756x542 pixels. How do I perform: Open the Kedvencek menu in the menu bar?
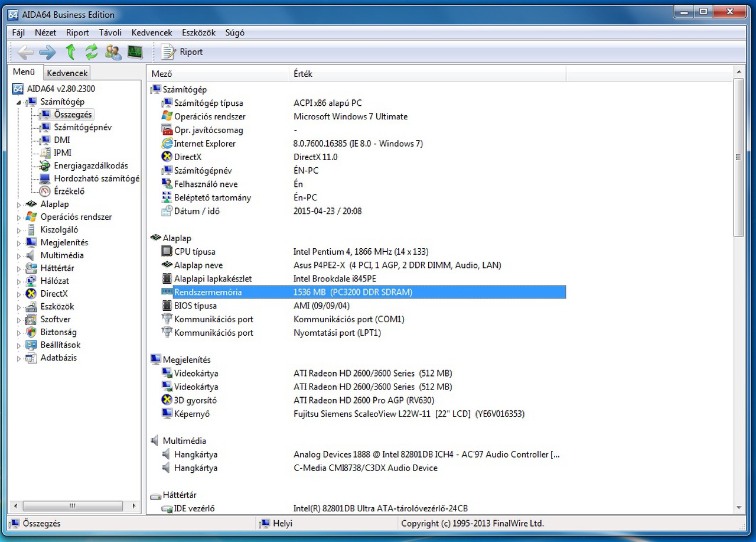click(152, 33)
